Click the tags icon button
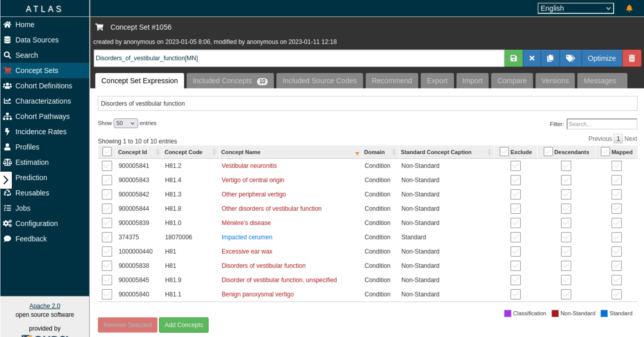This screenshot has height=337, width=644. [570, 58]
